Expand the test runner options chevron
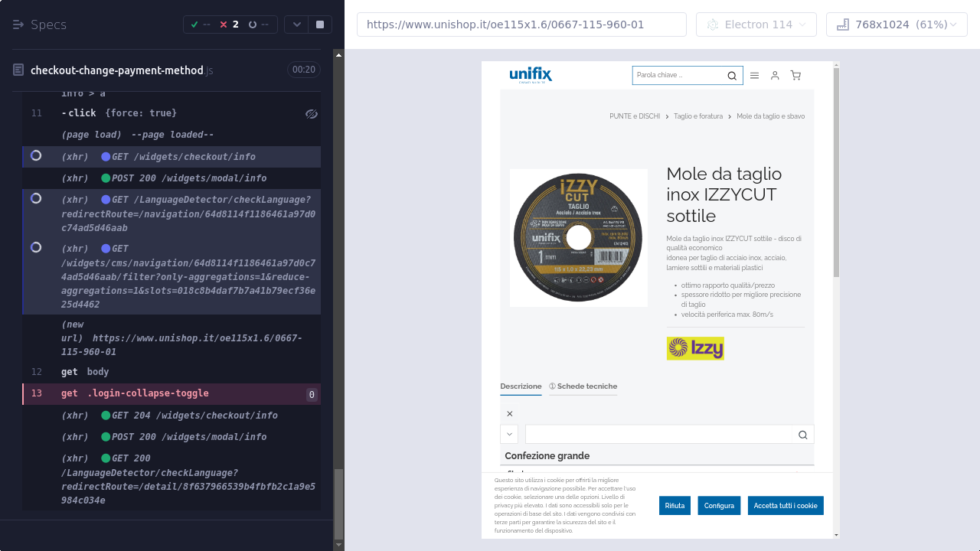The image size is (980, 551). [296, 24]
